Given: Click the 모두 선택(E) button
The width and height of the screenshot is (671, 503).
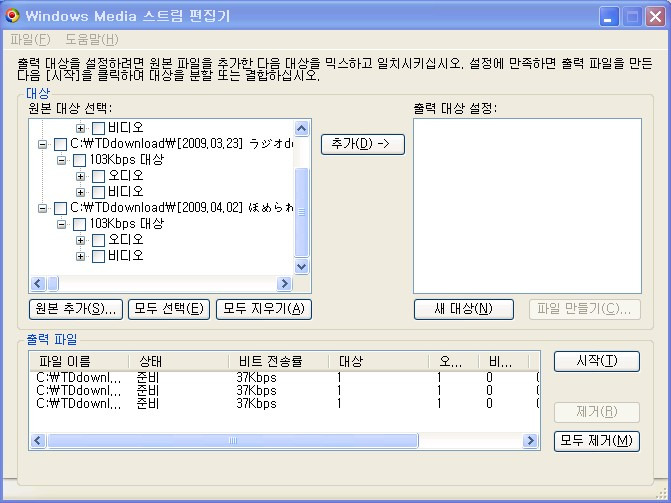Looking at the screenshot, I should click(x=169, y=309).
